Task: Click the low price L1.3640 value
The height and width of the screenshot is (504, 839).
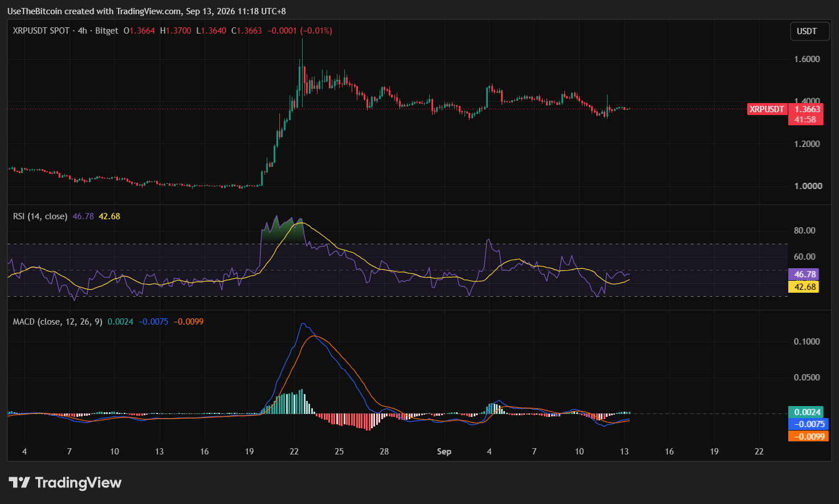Action: pyautogui.click(x=211, y=31)
